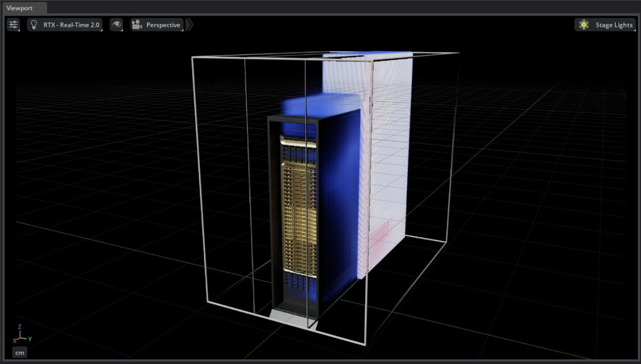This screenshot has height=364, width=641.
Task: Open the Stage Lights corner-arrow dropdown
Action: [x=636, y=29]
